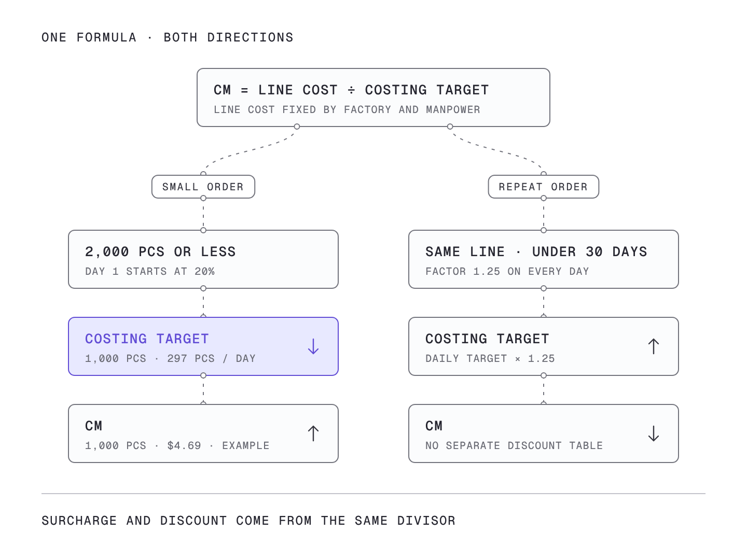This screenshot has height=560, width=747.
Task: Click the up arrow in the small-order CM card
Action: pos(313,433)
